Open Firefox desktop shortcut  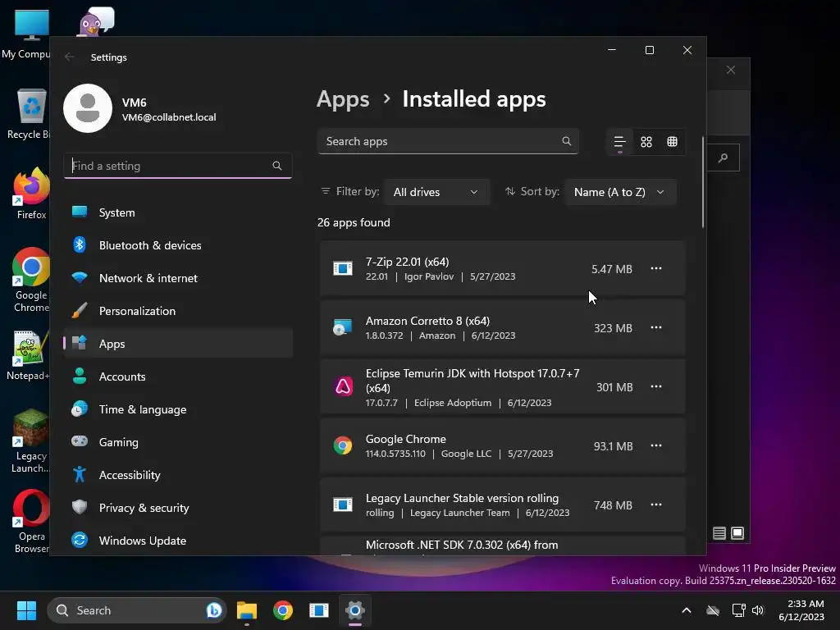31,194
